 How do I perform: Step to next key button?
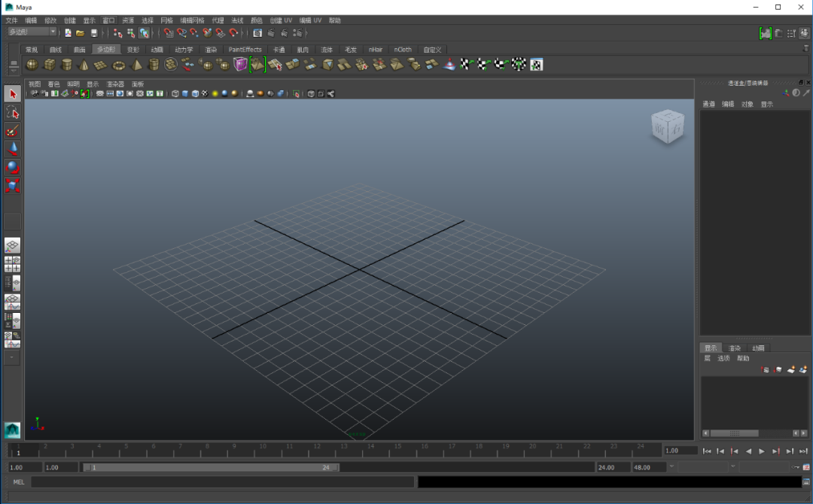pos(775,451)
